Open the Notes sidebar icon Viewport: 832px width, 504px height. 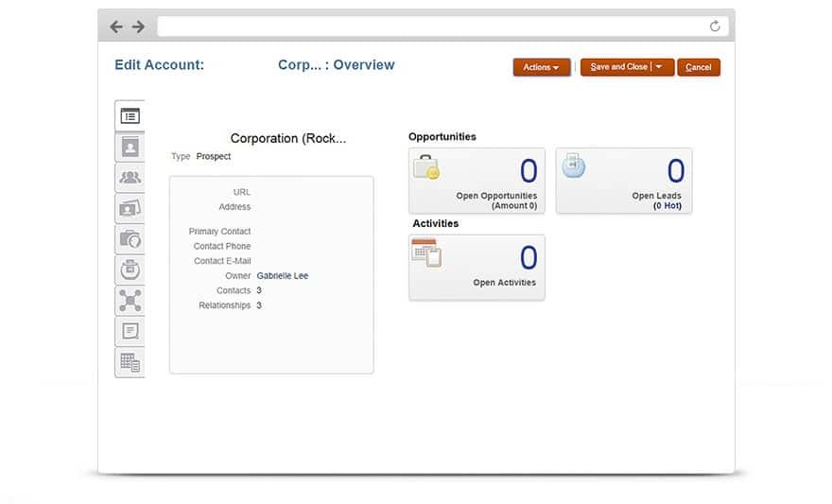tap(130, 331)
